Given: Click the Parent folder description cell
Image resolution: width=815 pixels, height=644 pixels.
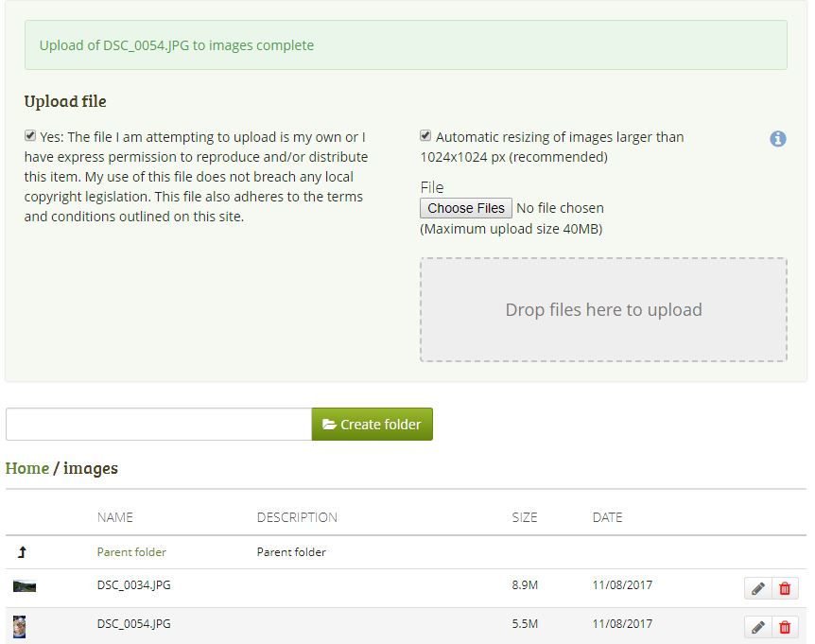Looking at the screenshot, I should (x=291, y=552).
